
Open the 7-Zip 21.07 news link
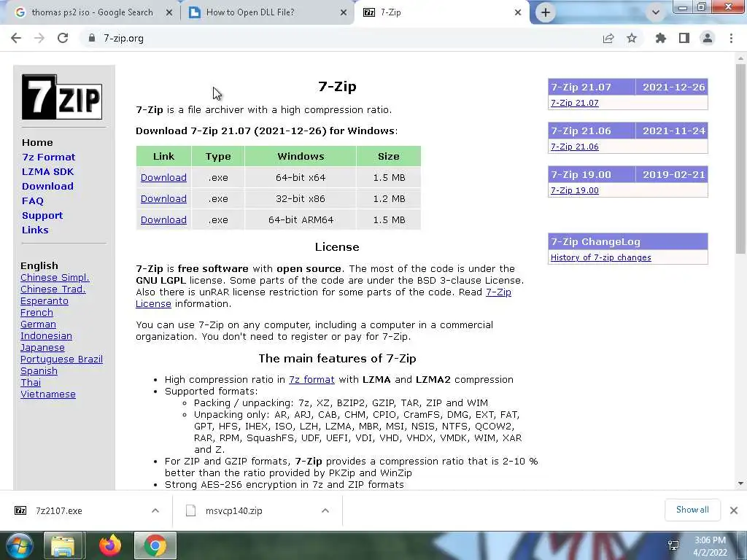pyautogui.click(x=575, y=103)
